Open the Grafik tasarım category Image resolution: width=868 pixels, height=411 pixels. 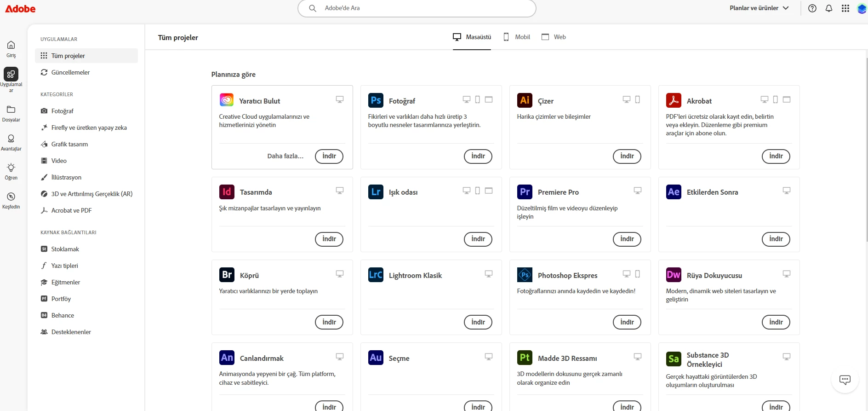pyautogui.click(x=86, y=144)
